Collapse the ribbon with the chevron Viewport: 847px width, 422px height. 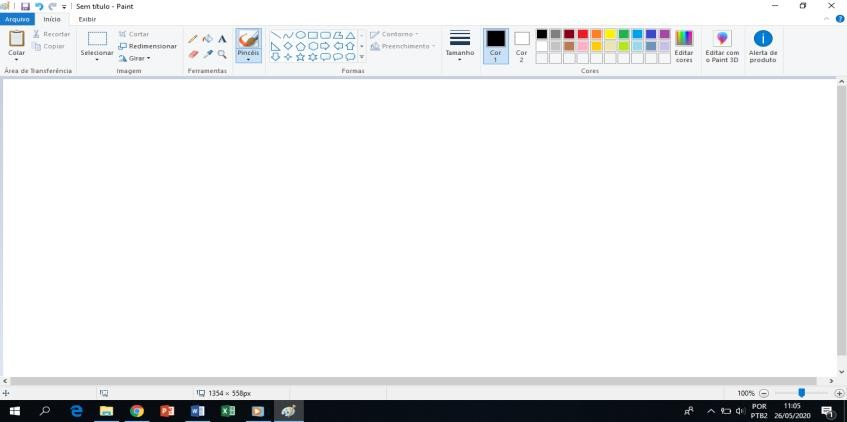(x=827, y=18)
